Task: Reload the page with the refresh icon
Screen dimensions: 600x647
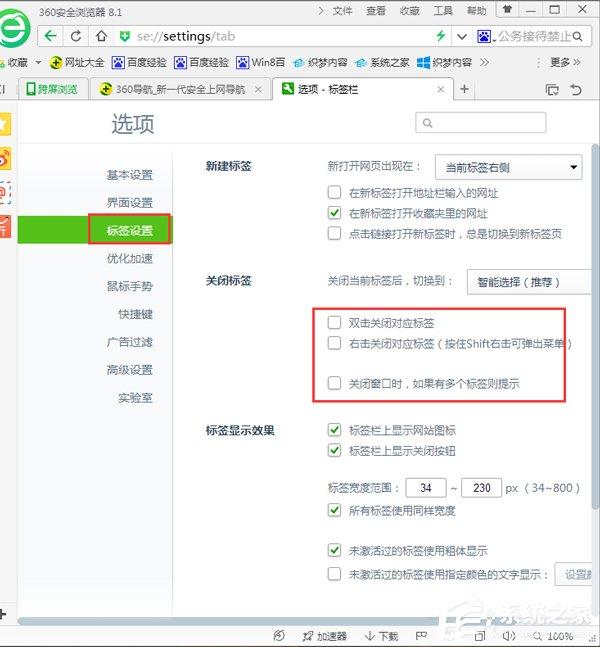Action: coord(76,36)
